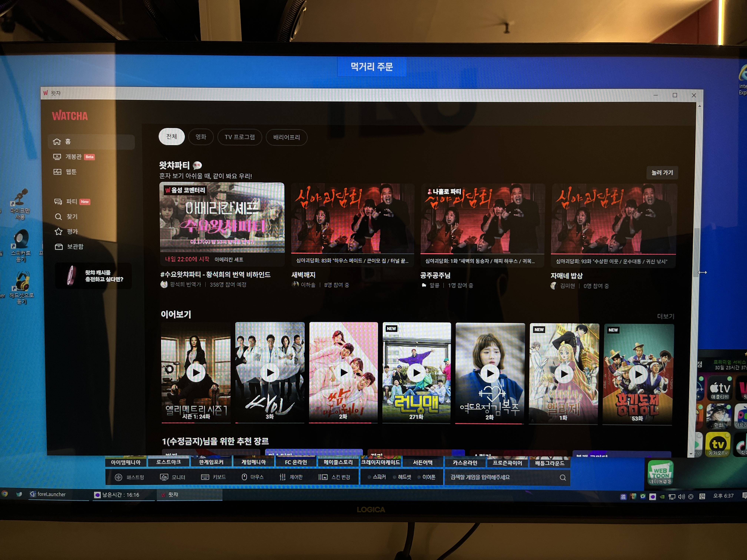Image resolution: width=747 pixels, height=560 pixels.
Task: Open the 새벽깨지 party thumbnail
Action: 353,218
